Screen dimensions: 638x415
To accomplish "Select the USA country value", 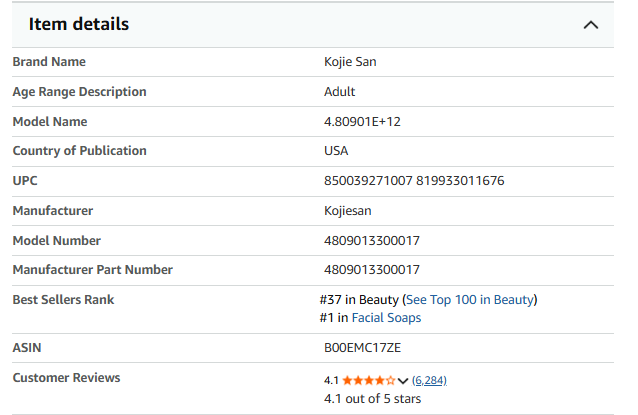I will 336,151.
